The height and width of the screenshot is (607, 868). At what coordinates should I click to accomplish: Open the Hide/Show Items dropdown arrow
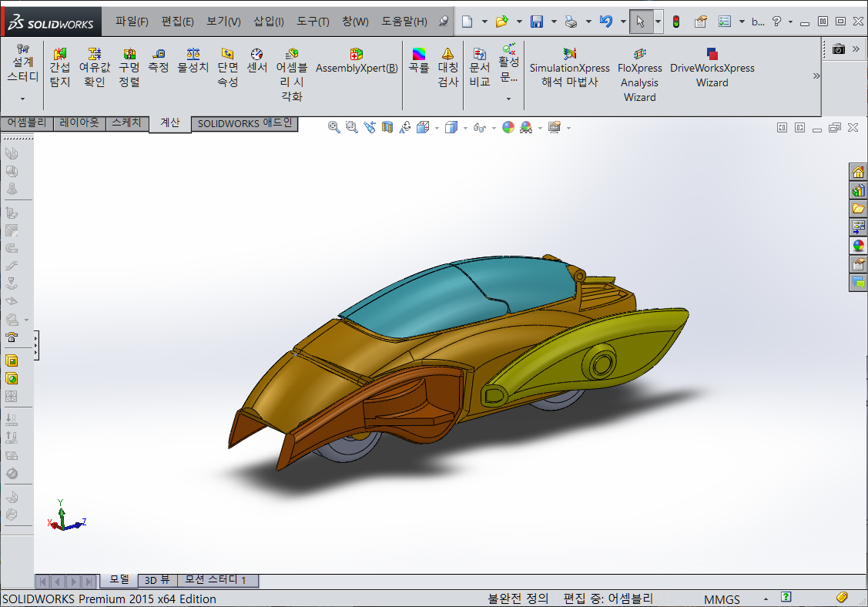point(494,128)
